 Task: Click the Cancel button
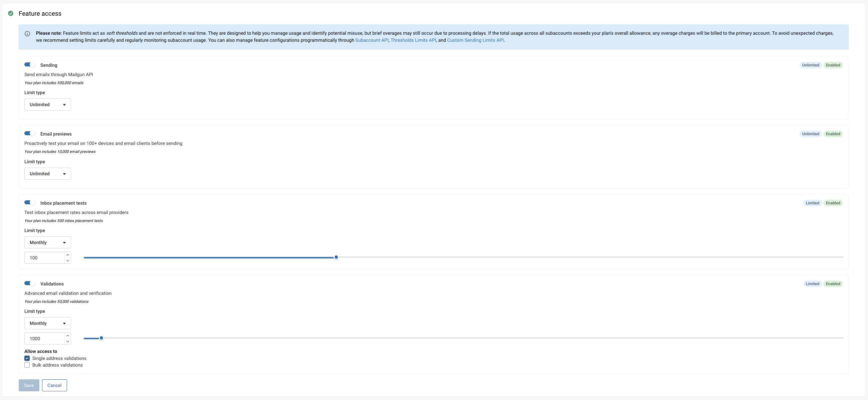coord(54,385)
